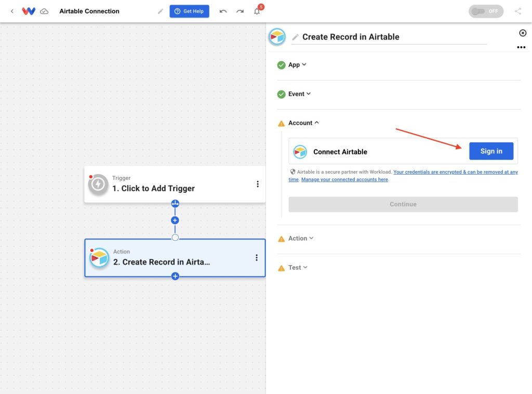Click the disabled Continue button
The width and height of the screenshot is (532, 394).
pos(403,204)
